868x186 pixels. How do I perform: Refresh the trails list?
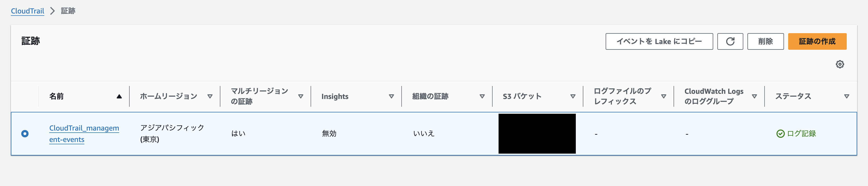(730, 41)
